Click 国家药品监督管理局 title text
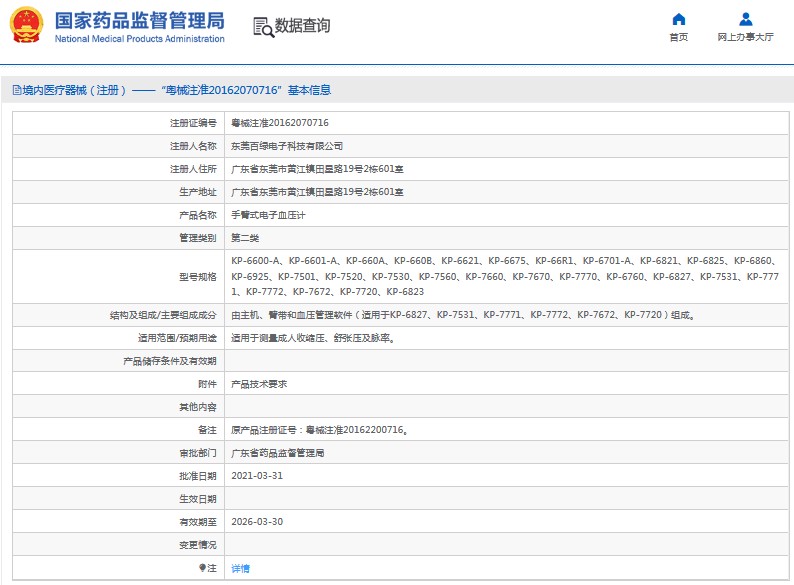 coord(140,21)
